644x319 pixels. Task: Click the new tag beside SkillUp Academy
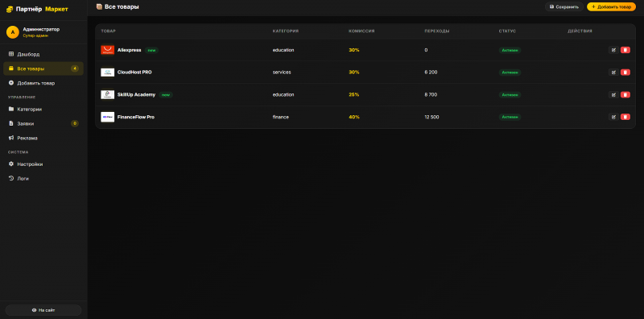coord(166,95)
